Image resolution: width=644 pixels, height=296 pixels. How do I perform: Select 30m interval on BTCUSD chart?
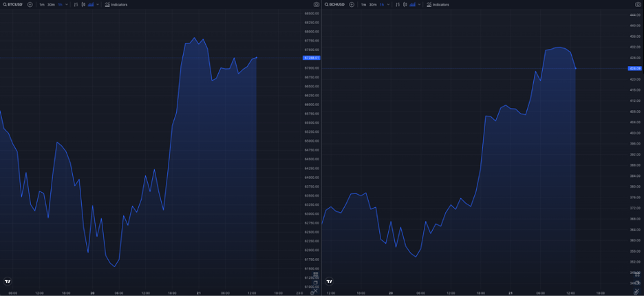(x=51, y=5)
